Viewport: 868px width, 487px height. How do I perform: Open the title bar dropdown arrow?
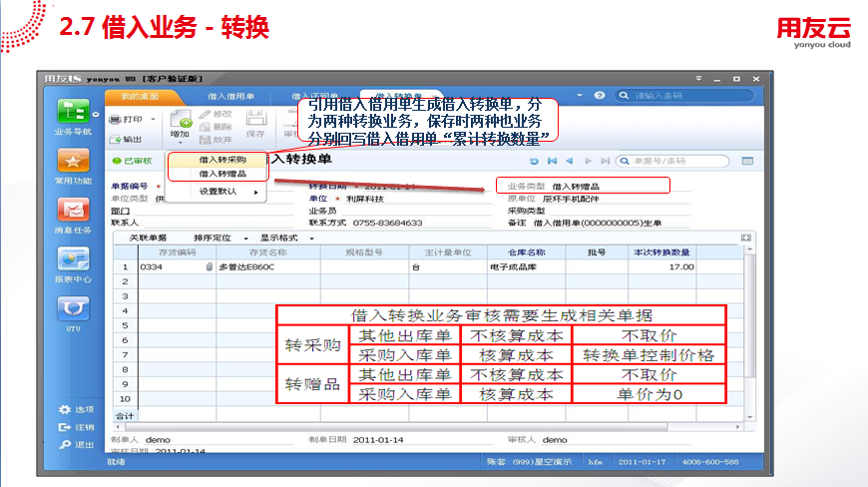pos(698,79)
